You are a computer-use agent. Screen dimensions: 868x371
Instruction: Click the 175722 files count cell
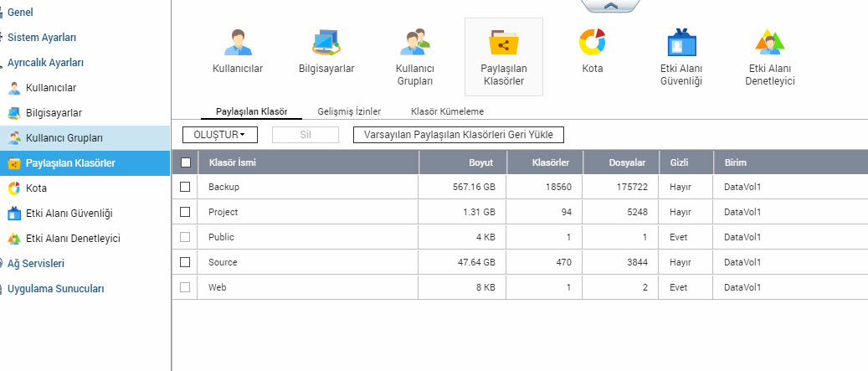[630, 187]
